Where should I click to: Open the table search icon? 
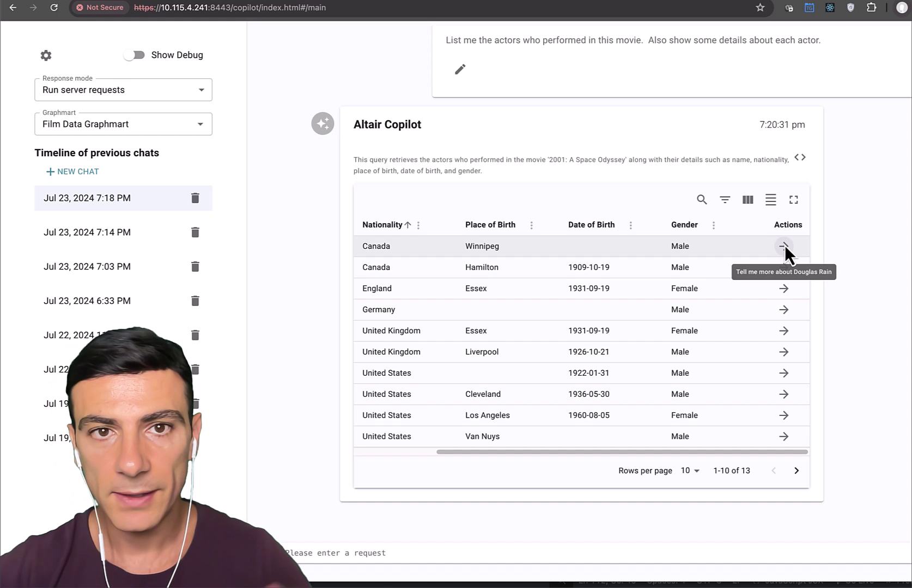[x=702, y=199]
